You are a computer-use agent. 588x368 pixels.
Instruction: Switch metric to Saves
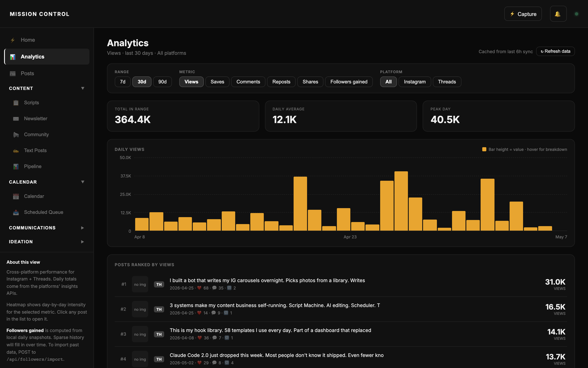click(x=217, y=82)
